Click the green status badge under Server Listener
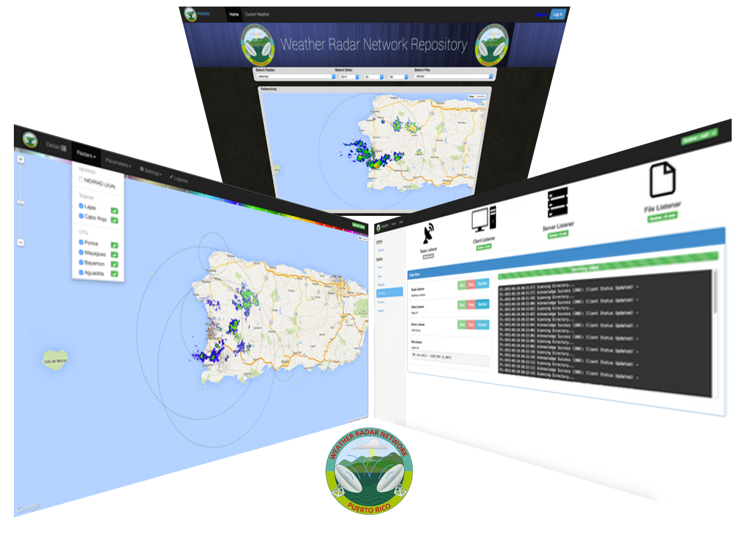This screenshot has height=560, width=747. tap(558, 236)
